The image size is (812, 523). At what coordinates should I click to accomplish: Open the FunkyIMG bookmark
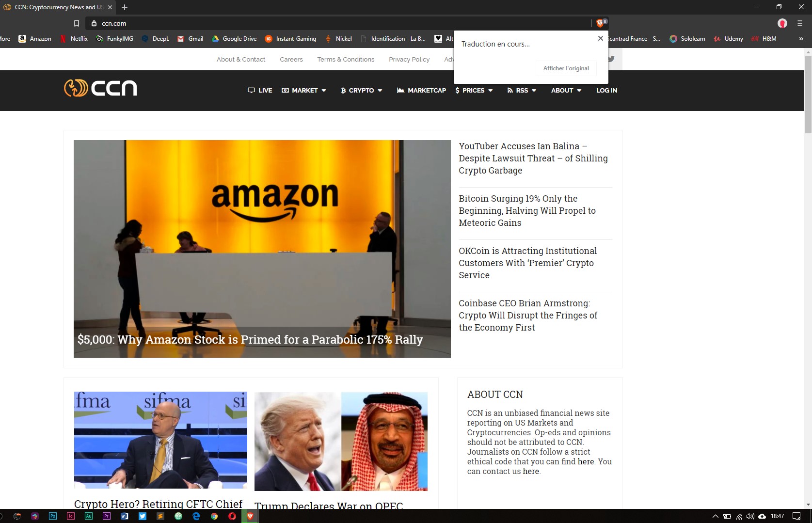(x=115, y=39)
